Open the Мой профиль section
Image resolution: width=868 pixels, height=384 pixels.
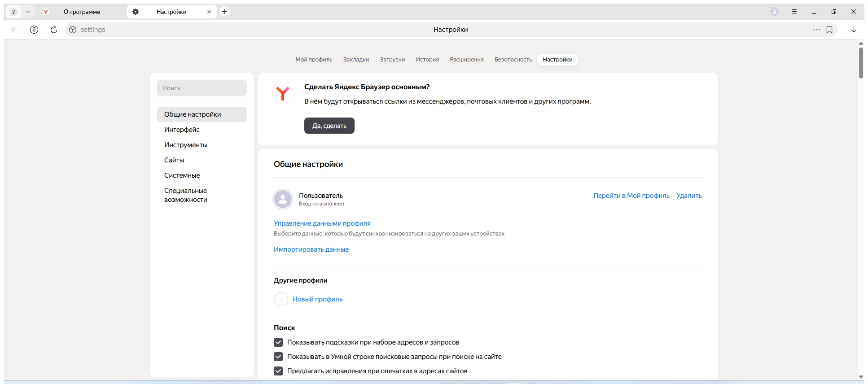click(314, 60)
